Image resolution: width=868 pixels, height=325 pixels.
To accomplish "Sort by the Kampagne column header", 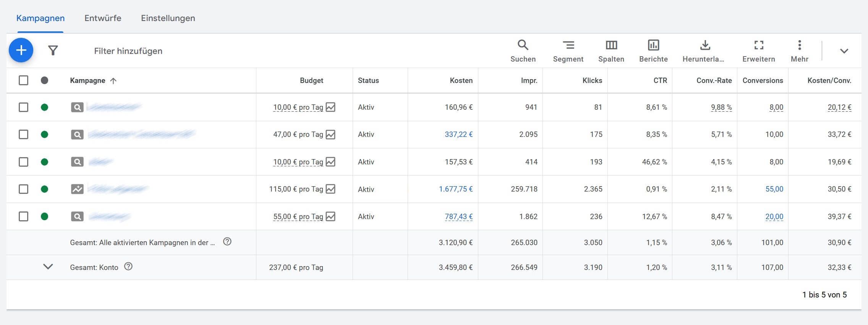I will tap(87, 80).
